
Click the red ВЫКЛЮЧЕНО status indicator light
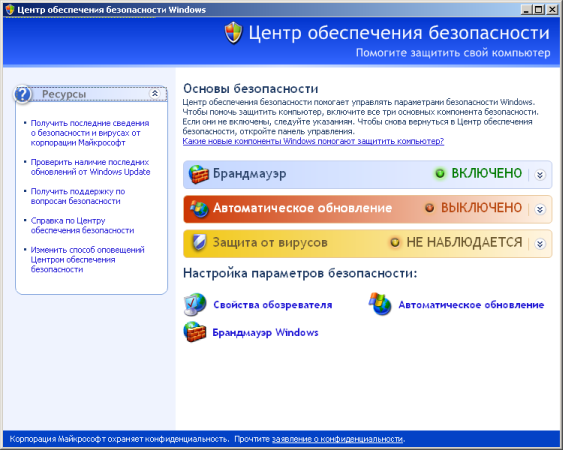coord(429,208)
